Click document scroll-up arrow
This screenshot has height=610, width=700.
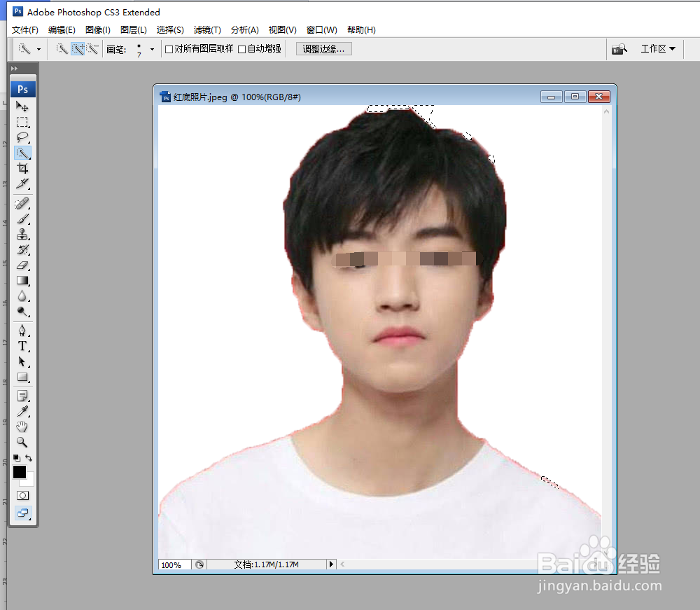pos(606,111)
